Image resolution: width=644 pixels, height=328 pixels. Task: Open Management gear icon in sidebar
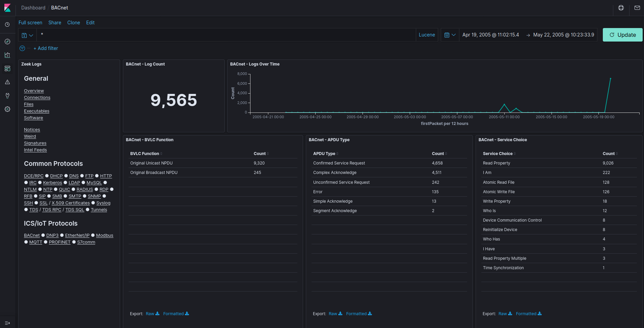(7, 109)
